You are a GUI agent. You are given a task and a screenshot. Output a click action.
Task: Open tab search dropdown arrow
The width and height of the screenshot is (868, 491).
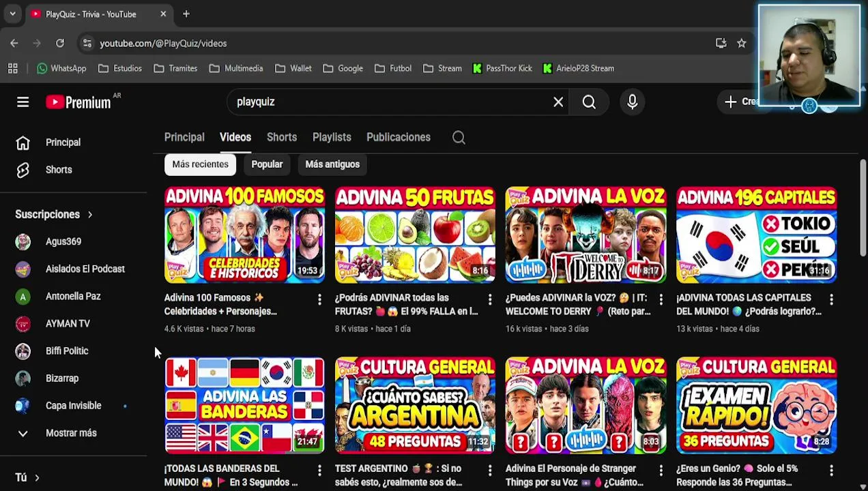pyautogui.click(x=12, y=14)
